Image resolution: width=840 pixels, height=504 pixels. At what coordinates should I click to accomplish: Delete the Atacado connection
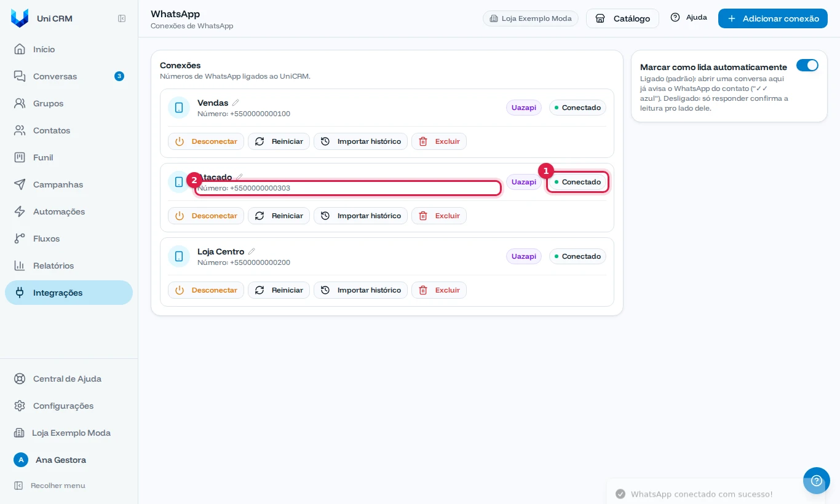pos(439,216)
